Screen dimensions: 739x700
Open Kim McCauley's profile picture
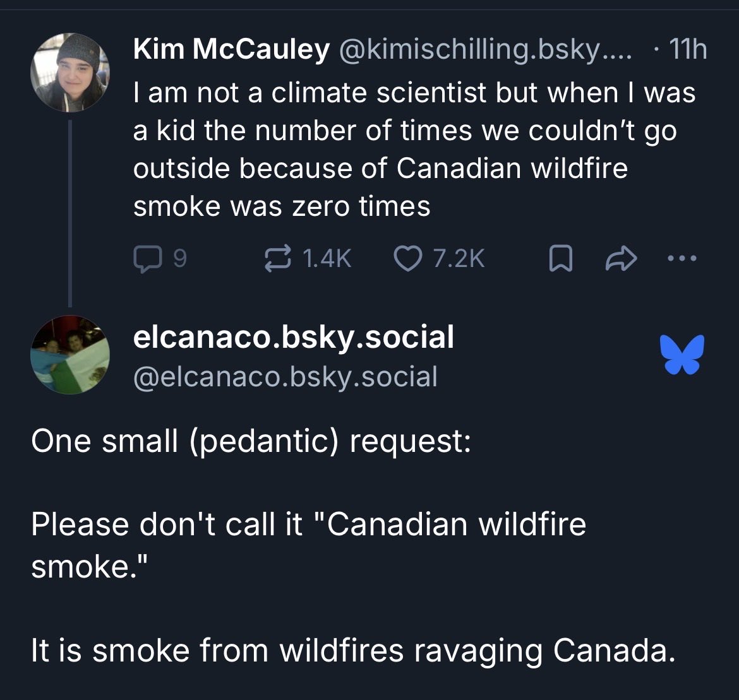tap(70, 73)
